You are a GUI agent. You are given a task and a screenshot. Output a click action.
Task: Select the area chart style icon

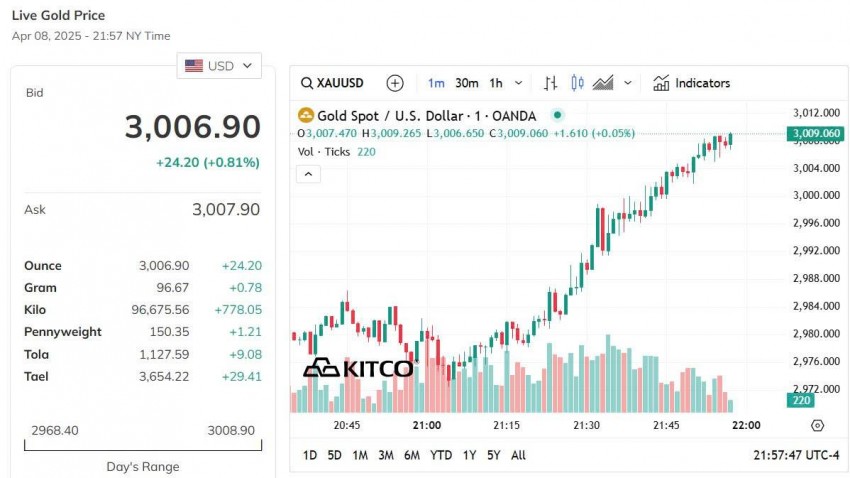tap(603, 83)
